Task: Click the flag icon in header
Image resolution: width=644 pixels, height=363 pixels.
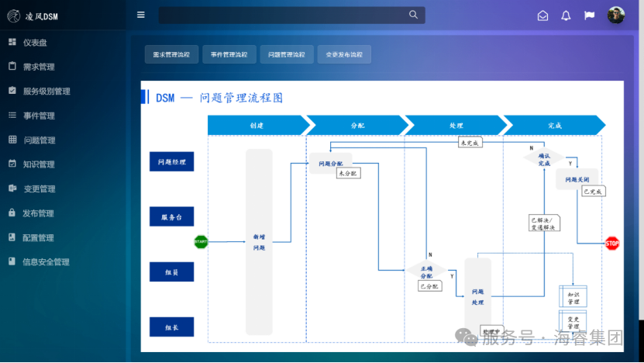Action: [590, 16]
